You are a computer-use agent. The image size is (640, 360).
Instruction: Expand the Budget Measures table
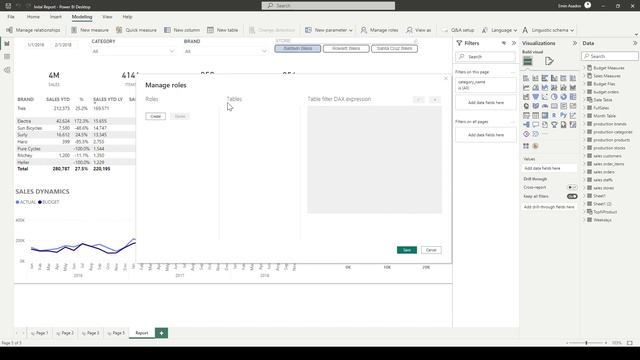pyautogui.click(x=584, y=68)
